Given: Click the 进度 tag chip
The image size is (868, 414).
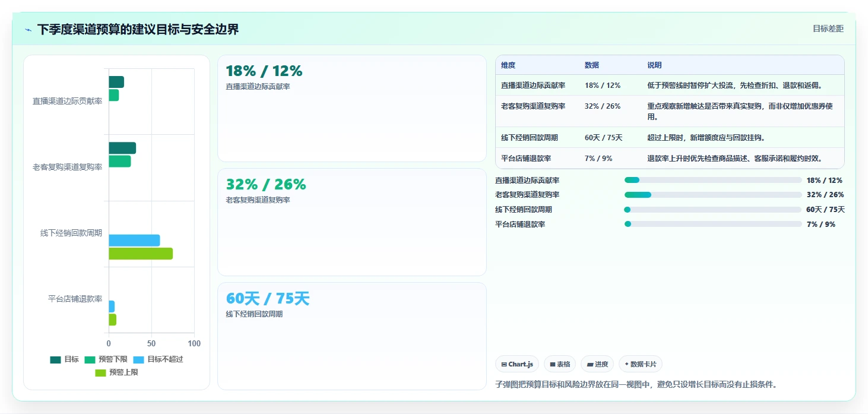Looking at the screenshot, I should pos(597,364).
